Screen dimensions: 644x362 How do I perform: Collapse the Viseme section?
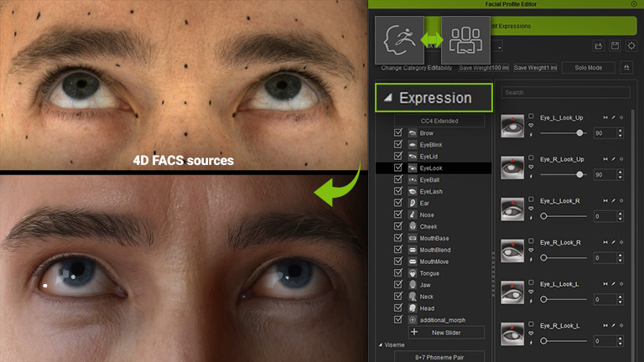380,344
